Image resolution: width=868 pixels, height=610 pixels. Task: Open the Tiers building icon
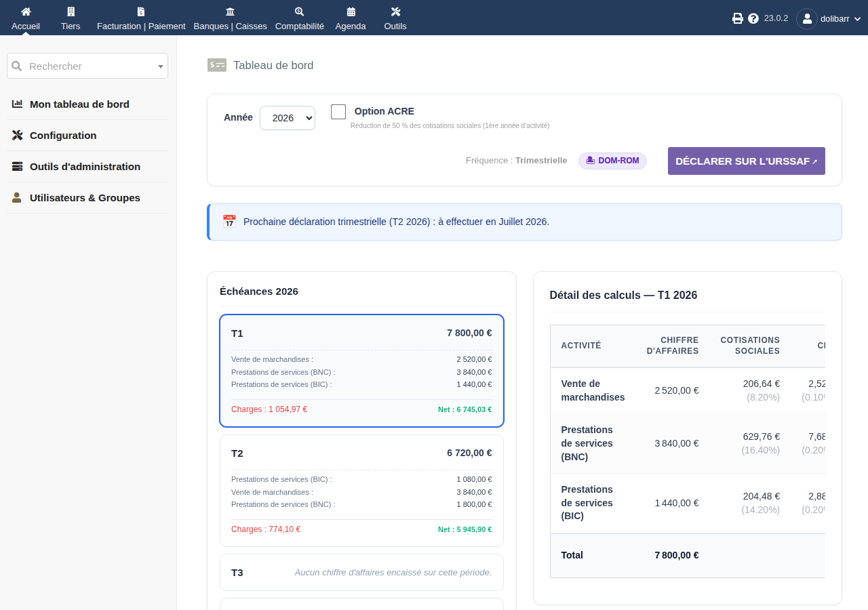[x=71, y=12]
